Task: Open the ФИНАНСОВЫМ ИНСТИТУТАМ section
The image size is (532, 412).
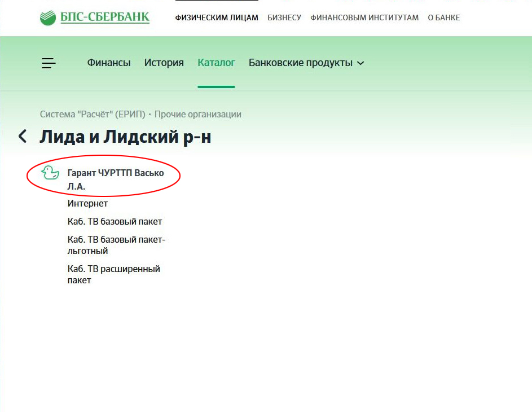Action: (364, 17)
